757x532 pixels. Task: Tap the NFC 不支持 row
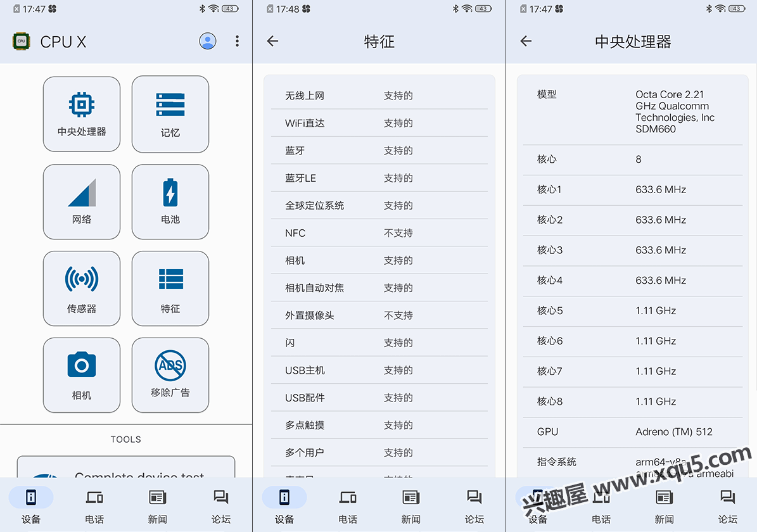tap(379, 232)
